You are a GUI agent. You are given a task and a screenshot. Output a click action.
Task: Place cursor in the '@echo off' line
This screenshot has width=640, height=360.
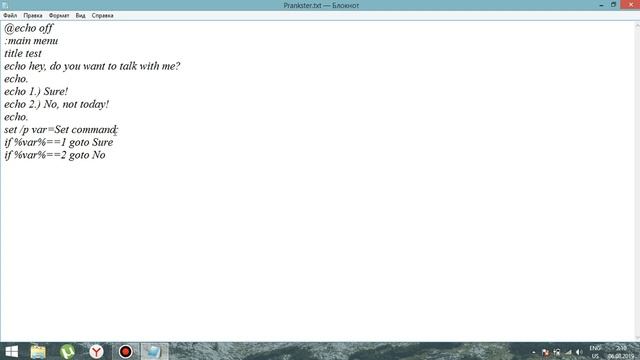tap(29, 28)
